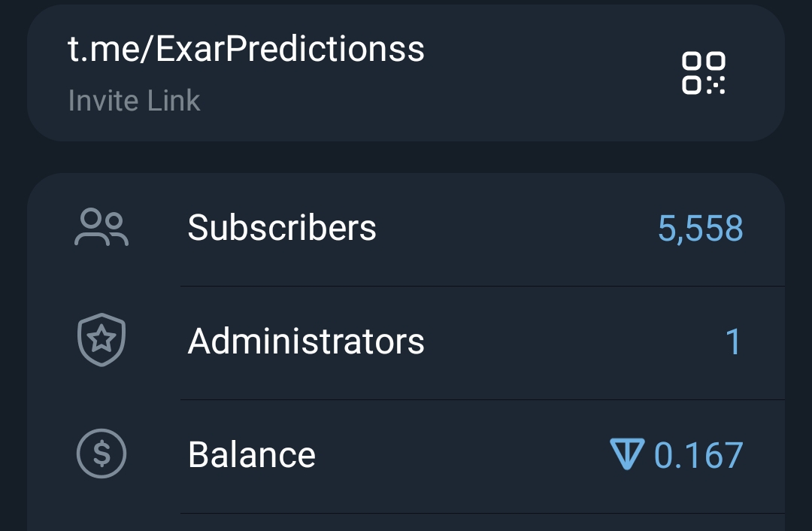Image resolution: width=812 pixels, height=531 pixels.
Task: Tap the 5,558 subscriber count
Action: 700,229
